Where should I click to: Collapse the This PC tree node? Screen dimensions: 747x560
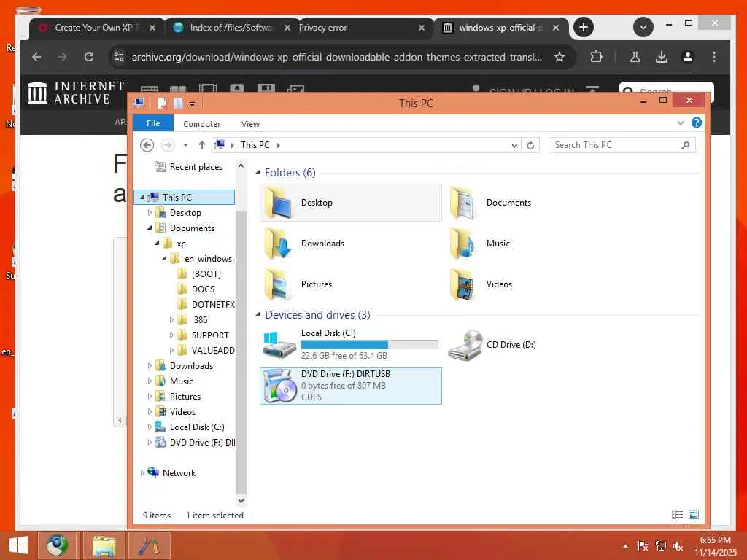(x=142, y=197)
